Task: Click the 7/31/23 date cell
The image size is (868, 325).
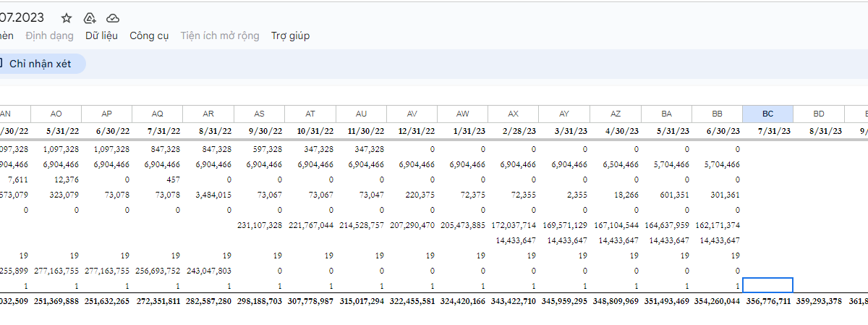Action: pyautogui.click(x=767, y=131)
